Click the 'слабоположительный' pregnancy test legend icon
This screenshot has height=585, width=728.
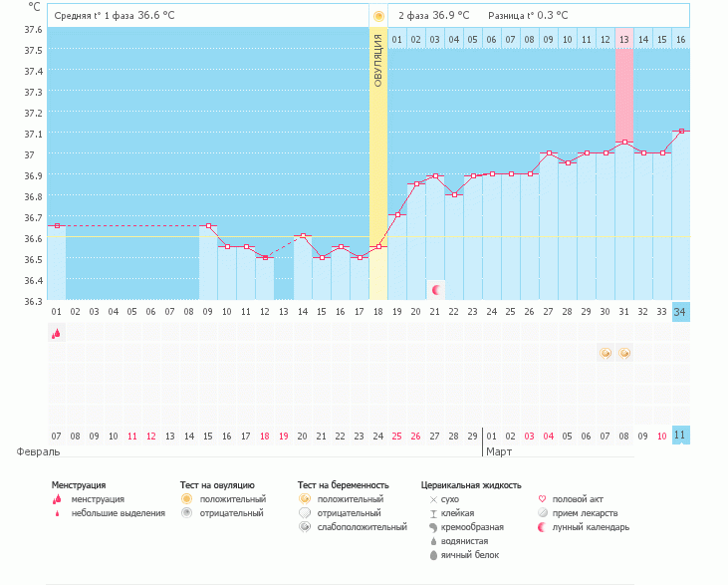pos(304,526)
